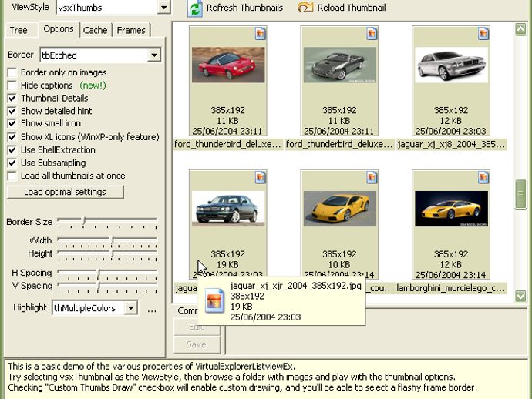
Task: Click the Reload Thumbnail orange arrow icon
Action: 305,8
